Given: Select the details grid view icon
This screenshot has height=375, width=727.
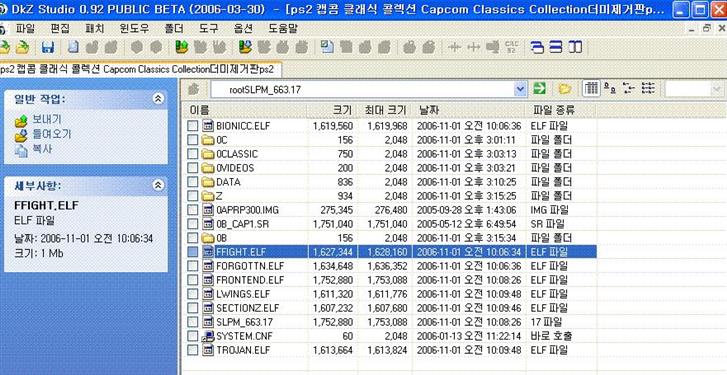Looking at the screenshot, I should [591, 89].
